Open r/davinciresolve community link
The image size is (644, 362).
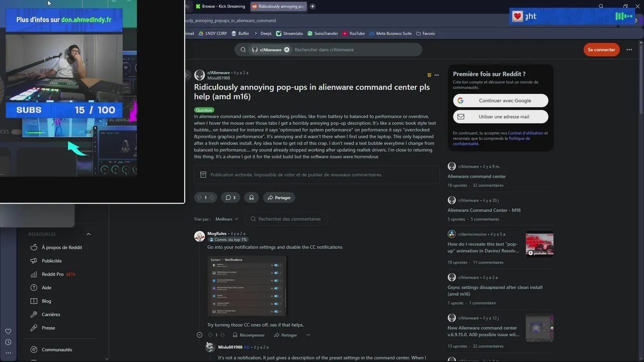(x=473, y=234)
